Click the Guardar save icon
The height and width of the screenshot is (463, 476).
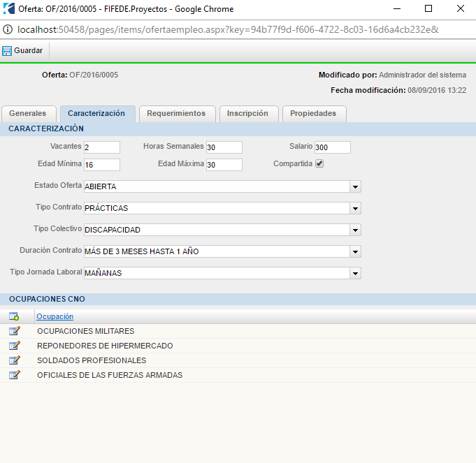point(7,51)
